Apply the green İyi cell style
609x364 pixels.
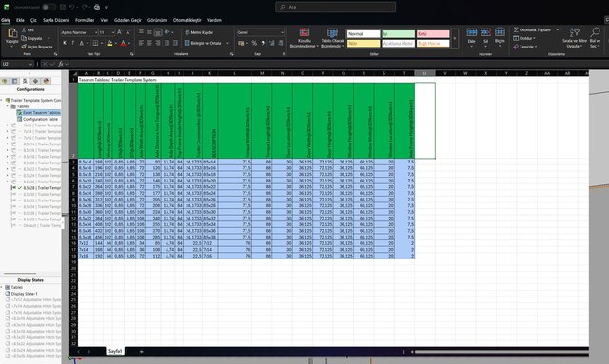click(x=398, y=34)
